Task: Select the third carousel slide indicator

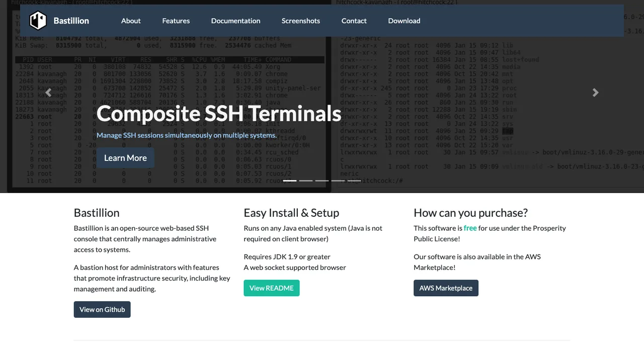Action: [322, 180]
